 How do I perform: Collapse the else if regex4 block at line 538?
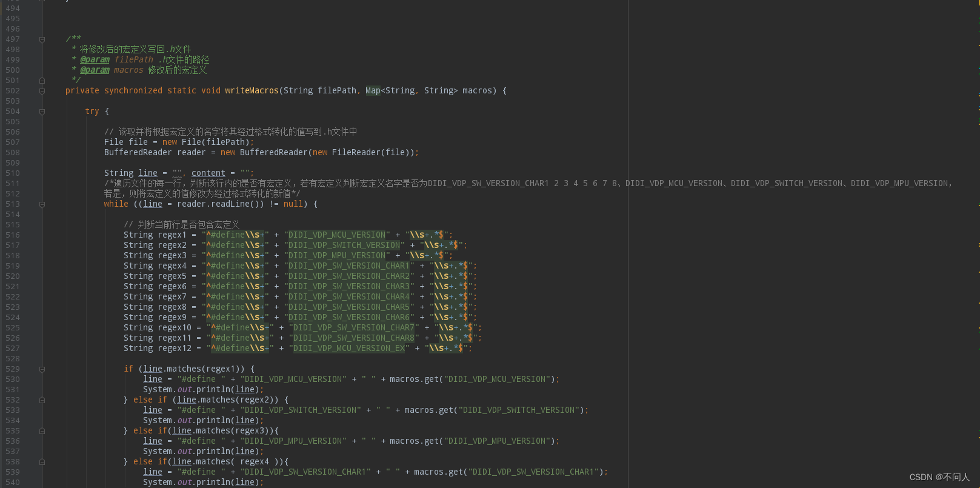[x=42, y=462]
